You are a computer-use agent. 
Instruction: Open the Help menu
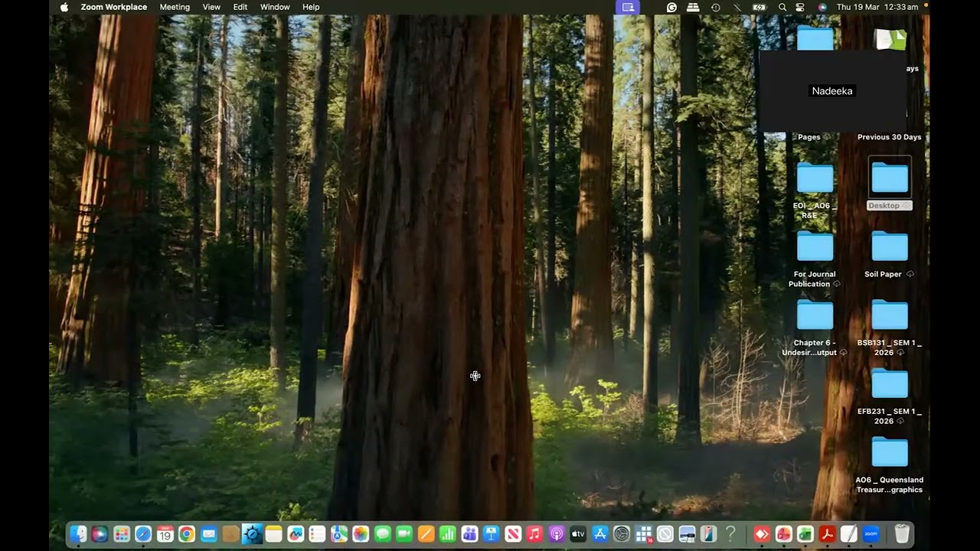click(x=311, y=7)
